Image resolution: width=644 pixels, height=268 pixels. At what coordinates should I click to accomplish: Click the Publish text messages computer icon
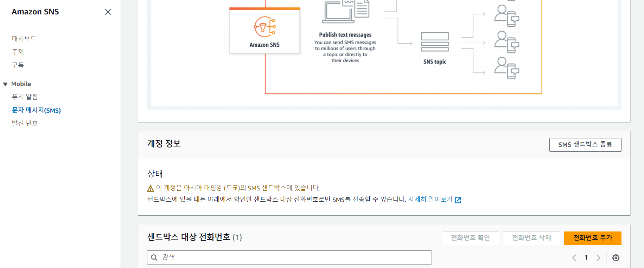point(345,12)
